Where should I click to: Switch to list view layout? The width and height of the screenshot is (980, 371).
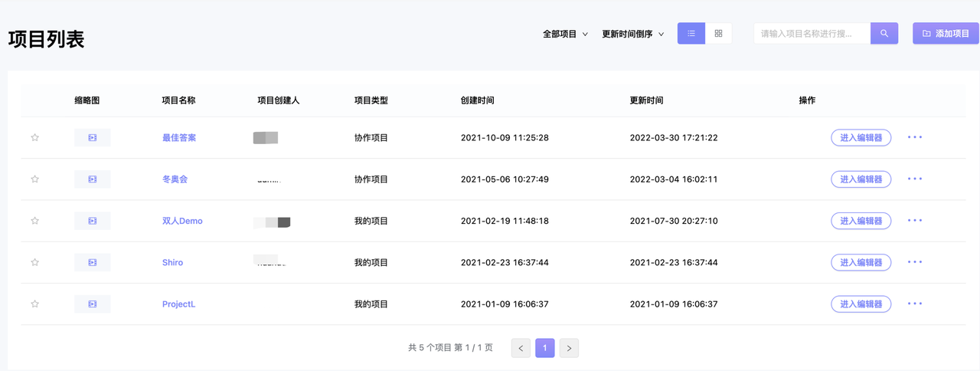(691, 34)
